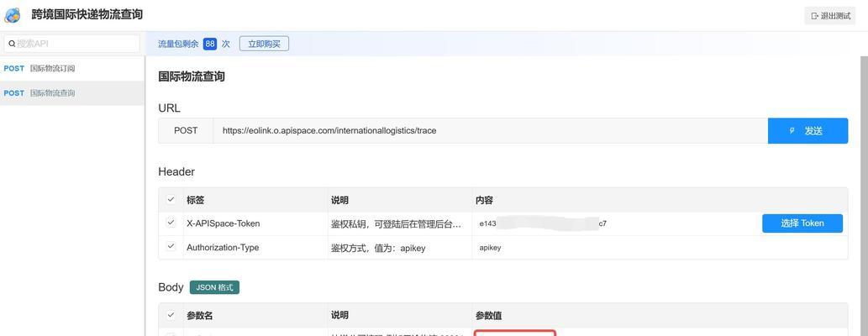Viewport: 868px width, 336px height.
Task: Click the exit icon in 退出测试
Action: coord(814,16)
